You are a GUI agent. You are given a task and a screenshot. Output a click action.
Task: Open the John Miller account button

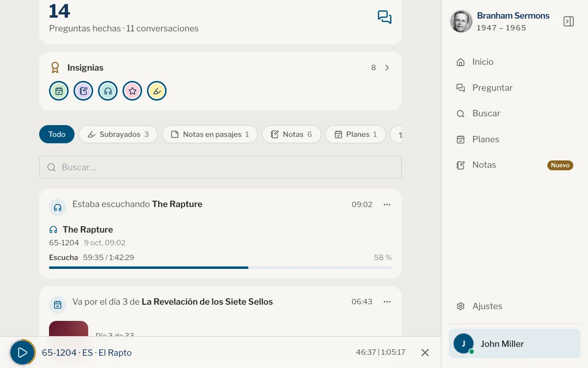pos(514,343)
